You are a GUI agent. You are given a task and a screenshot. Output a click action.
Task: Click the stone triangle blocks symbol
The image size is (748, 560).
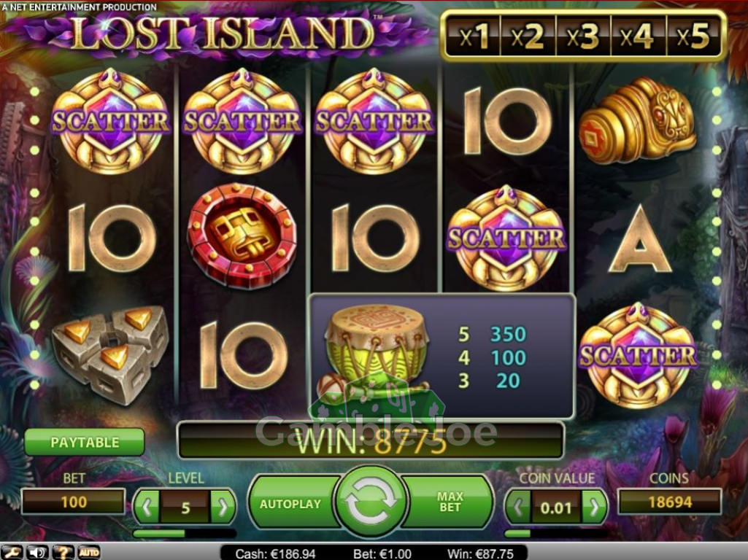(x=110, y=354)
